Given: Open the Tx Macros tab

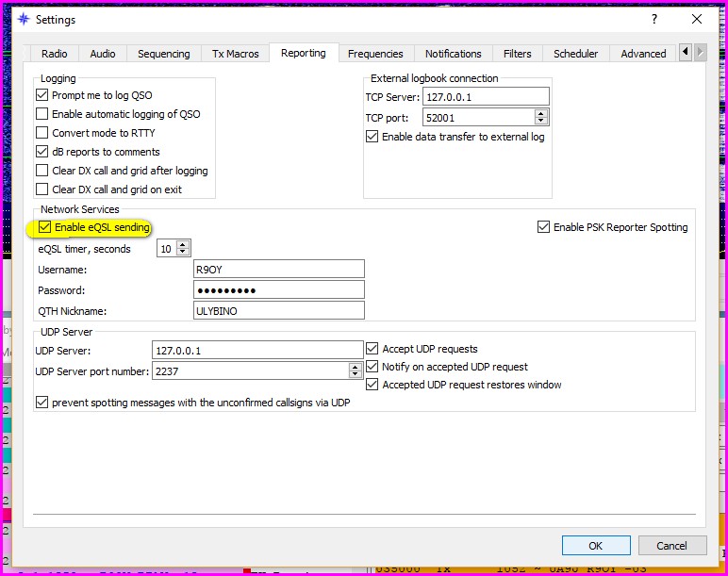Looking at the screenshot, I should coord(235,54).
